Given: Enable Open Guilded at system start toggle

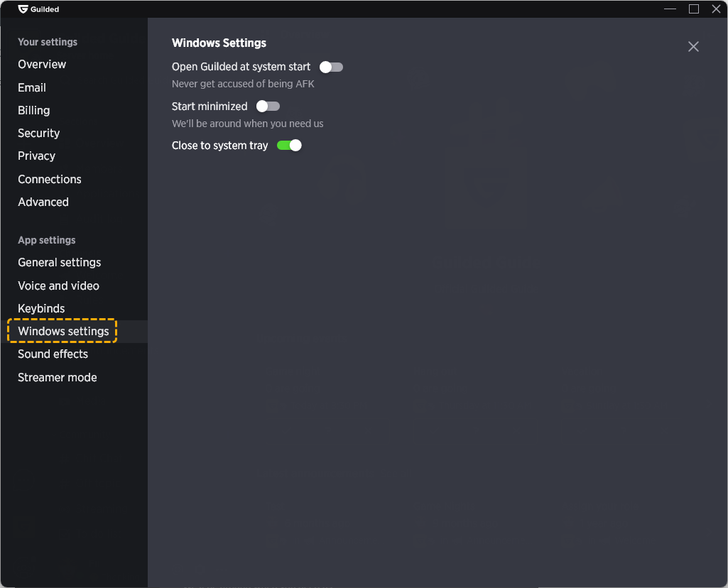Looking at the screenshot, I should pos(331,67).
